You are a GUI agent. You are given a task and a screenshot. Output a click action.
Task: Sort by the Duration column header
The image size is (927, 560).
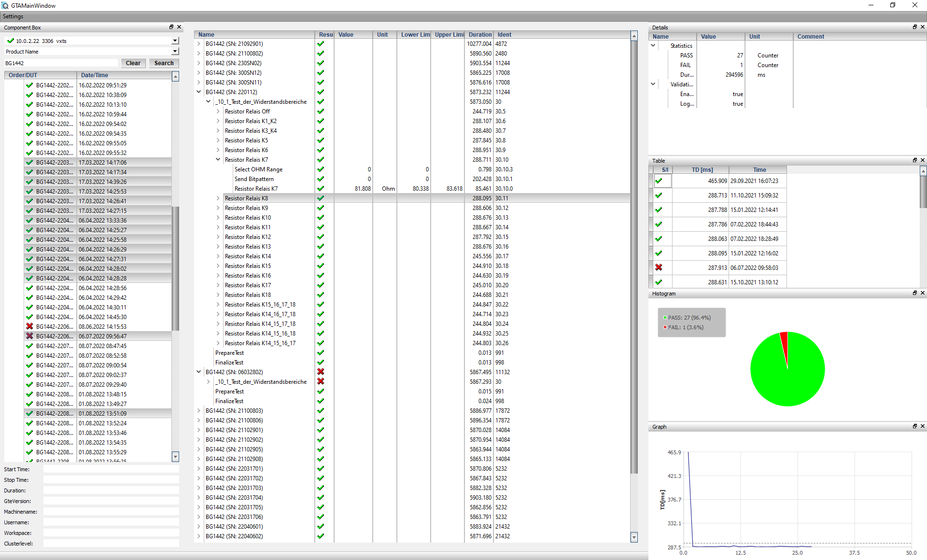point(480,35)
